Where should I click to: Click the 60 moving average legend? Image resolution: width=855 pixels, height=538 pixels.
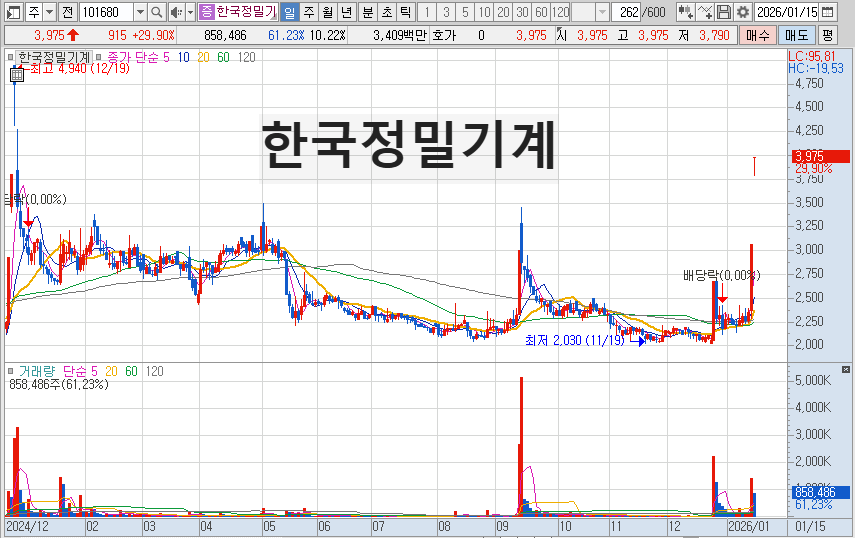(223, 57)
